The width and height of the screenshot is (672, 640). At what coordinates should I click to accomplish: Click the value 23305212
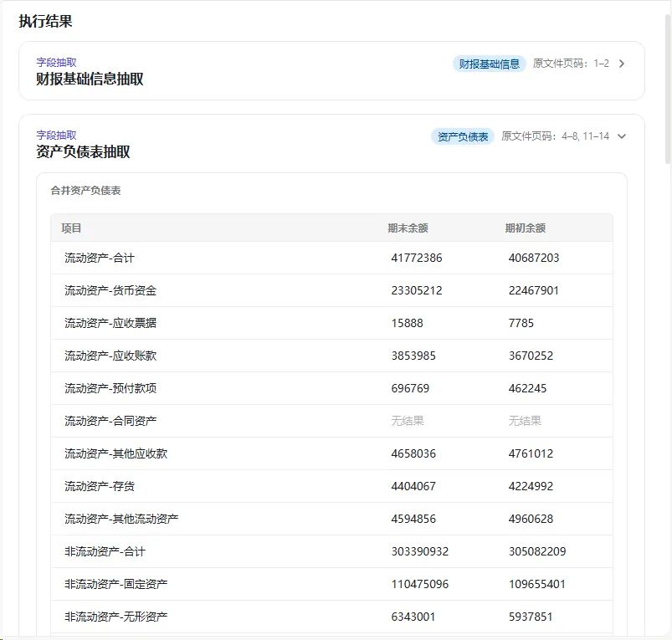pyautogui.click(x=417, y=290)
